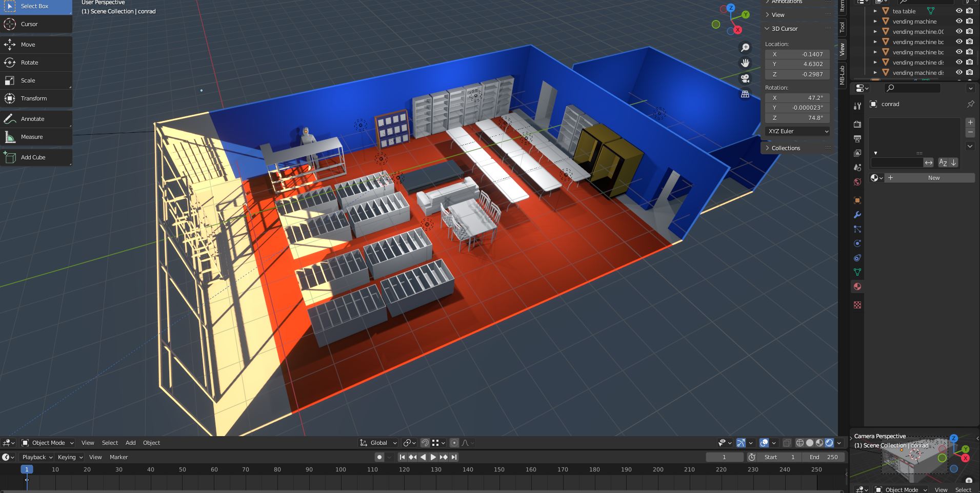Pick the Transform tool
Image resolution: width=980 pixels, height=493 pixels.
tap(36, 98)
